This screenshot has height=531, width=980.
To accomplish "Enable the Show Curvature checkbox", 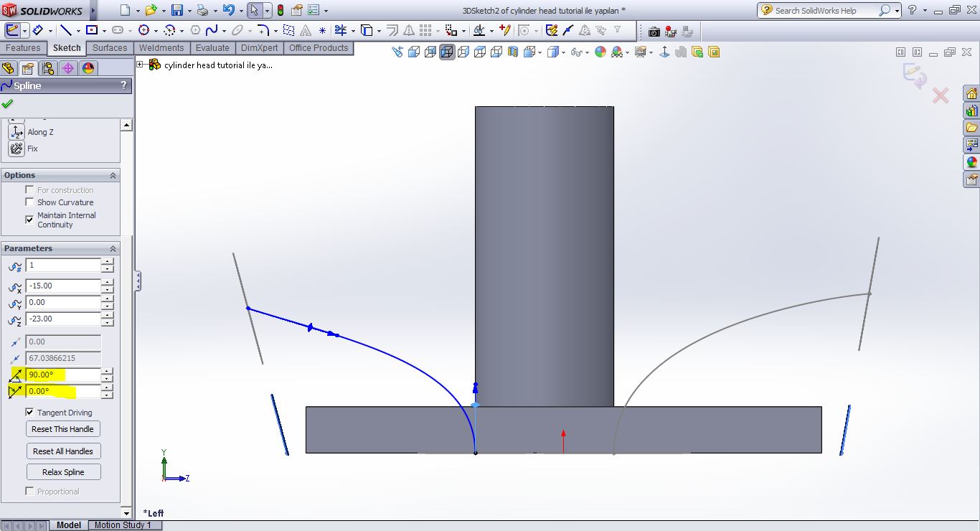I will (29, 202).
